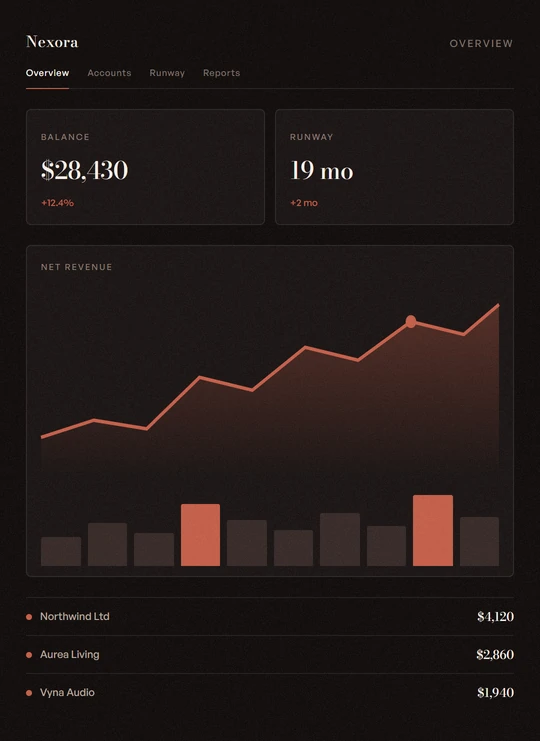Click the Overview tab

point(47,73)
